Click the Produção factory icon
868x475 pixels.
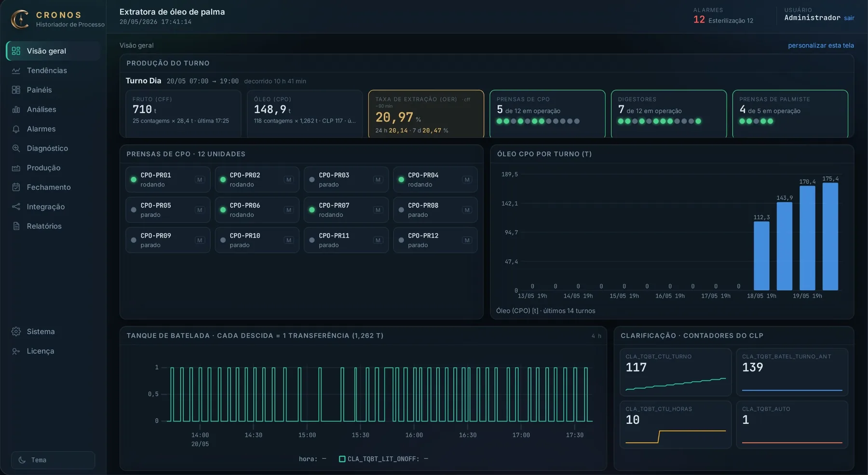(16, 168)
